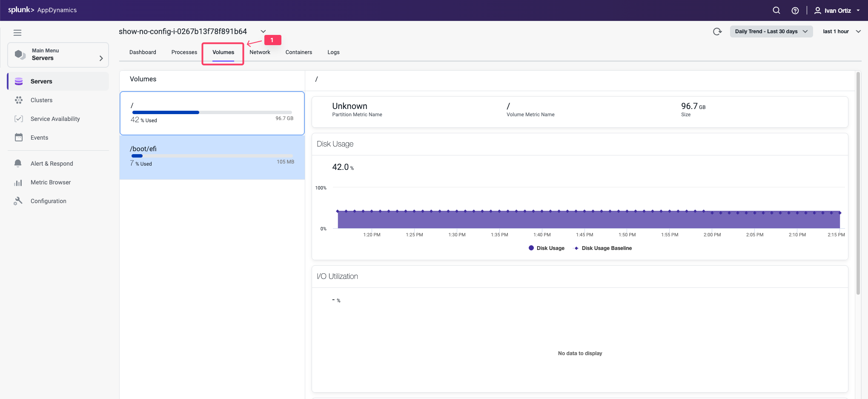
Task: Collapse the sidebar with the hamburger icon
Action: click(x=17, y=32)
